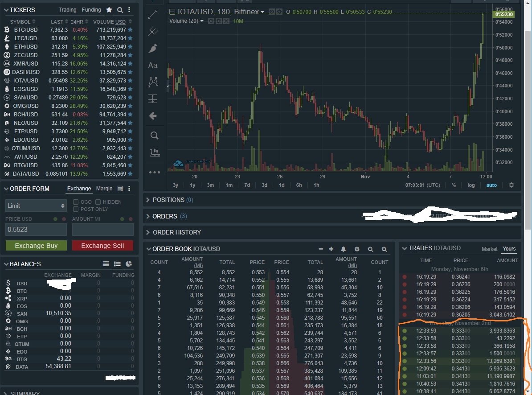
Task: Hide the Volume indicator using eye icon
Action: (x=211, y=21)
